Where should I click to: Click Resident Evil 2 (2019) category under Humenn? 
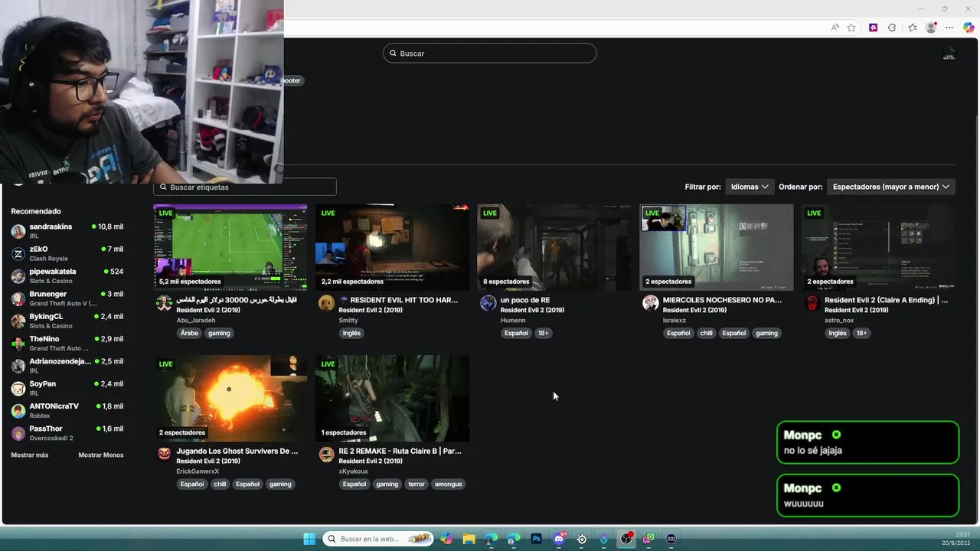(532, 310)
